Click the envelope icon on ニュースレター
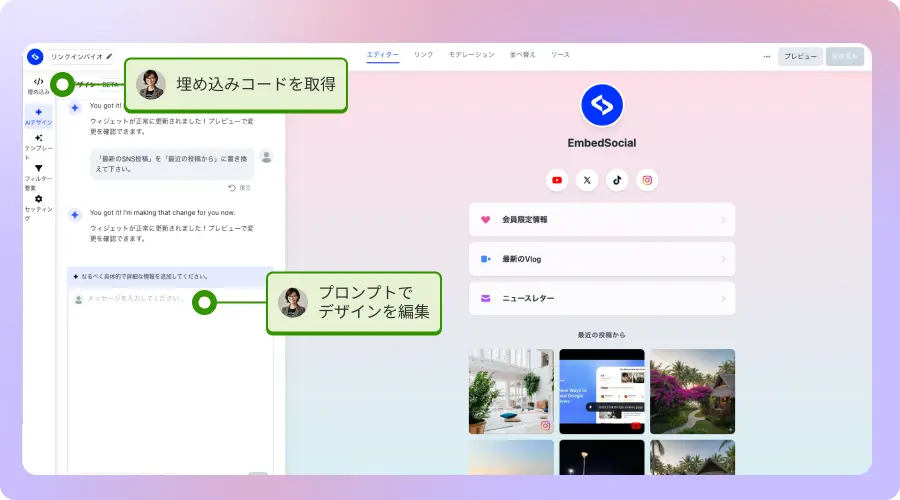 tap(486, 299)
